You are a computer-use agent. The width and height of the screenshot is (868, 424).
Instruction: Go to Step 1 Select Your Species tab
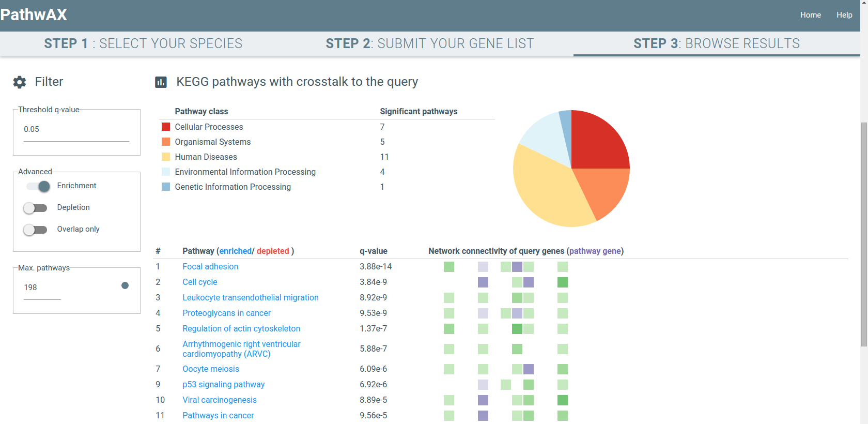coord(143,43)
